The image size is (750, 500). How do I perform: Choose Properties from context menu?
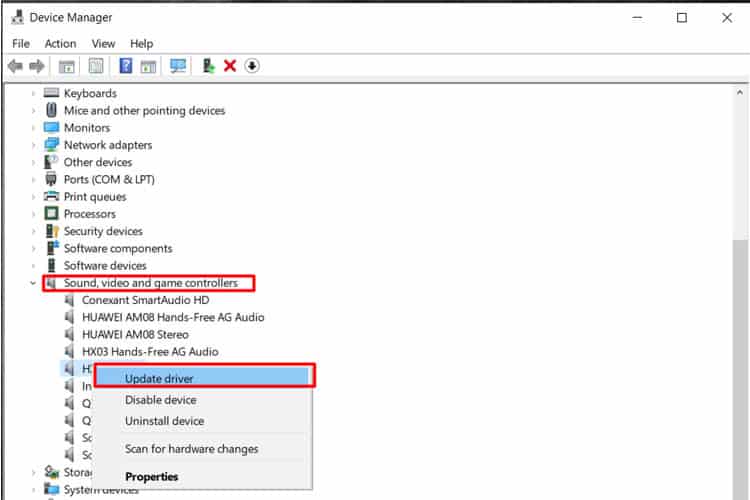tap(204, 477)
